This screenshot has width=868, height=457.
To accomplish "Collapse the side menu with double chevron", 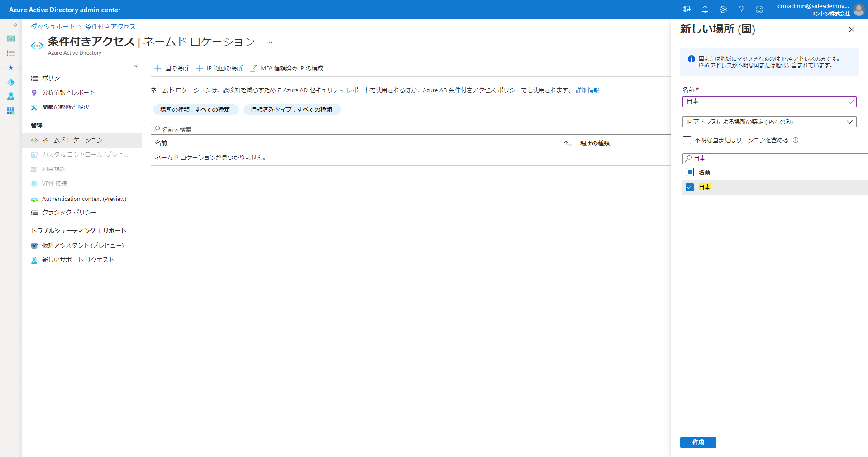I will click(136, 66).
